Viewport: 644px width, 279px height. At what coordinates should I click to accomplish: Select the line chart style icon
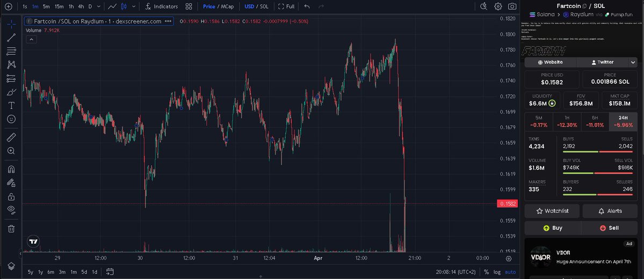click(x=112, y=6)
